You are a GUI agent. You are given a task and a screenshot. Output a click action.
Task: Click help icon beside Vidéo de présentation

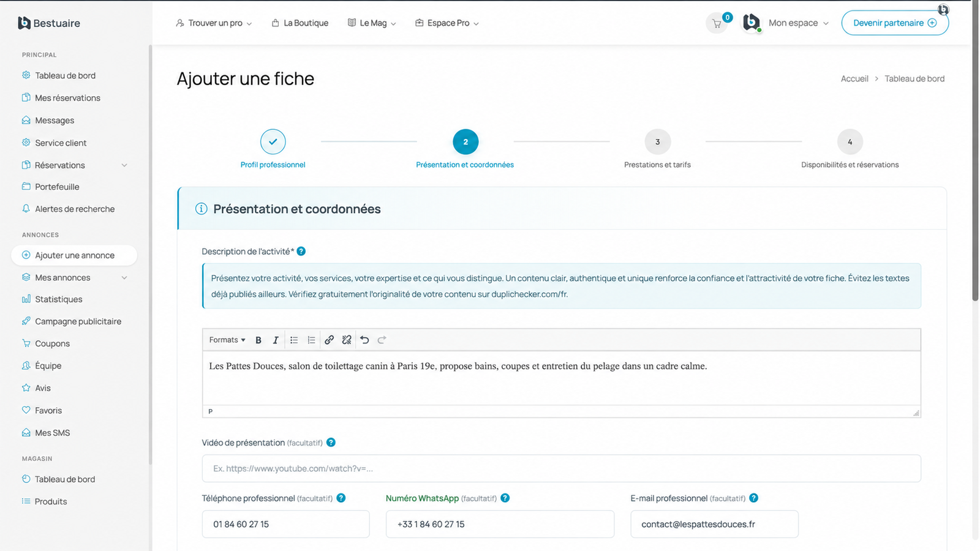point(331,442)
